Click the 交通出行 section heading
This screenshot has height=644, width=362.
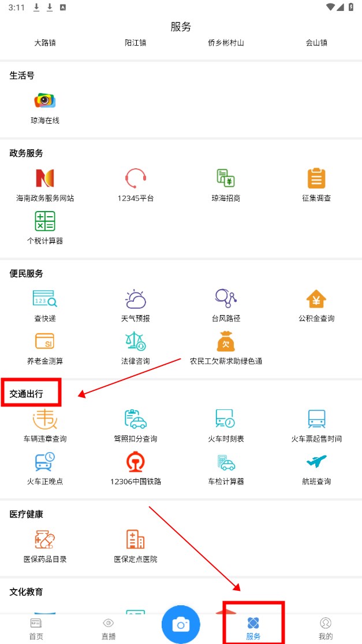coord(26,394)
